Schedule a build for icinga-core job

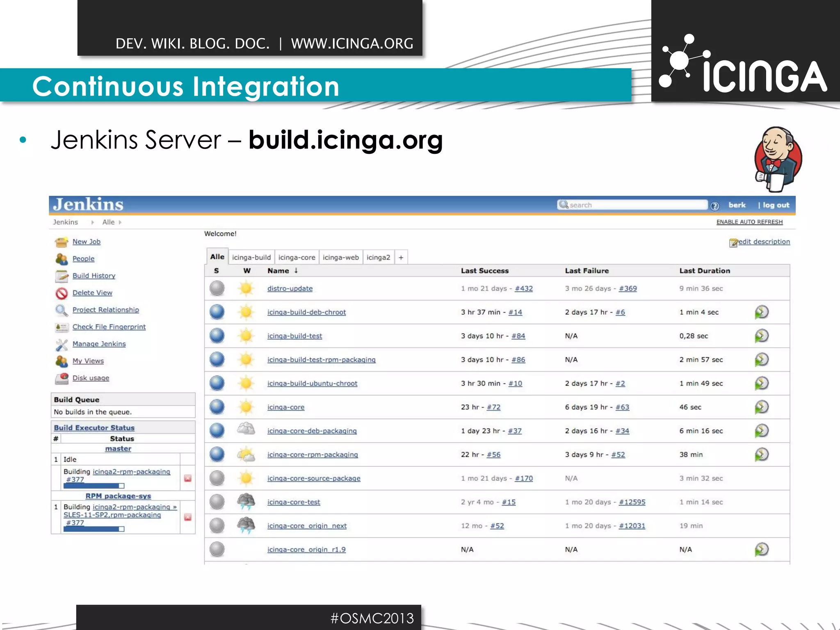(761, 407)
